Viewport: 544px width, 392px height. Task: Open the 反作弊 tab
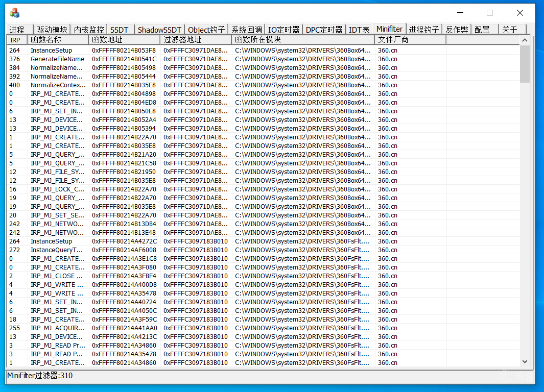coord(457,30)
